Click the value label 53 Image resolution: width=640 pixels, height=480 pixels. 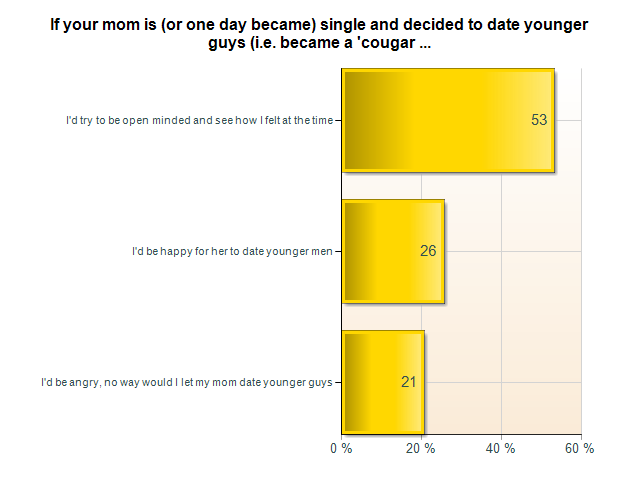pyautogui.click(x=539, y=120)
